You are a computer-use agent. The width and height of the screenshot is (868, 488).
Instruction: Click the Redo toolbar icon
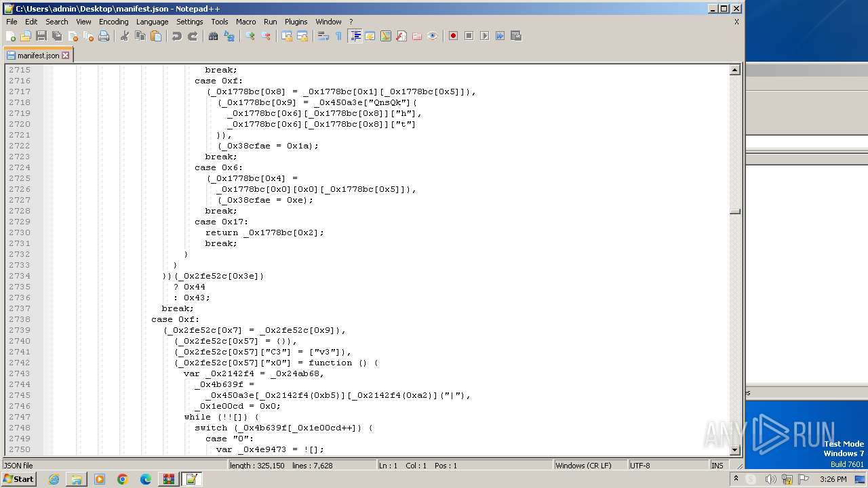pos(193,36)
